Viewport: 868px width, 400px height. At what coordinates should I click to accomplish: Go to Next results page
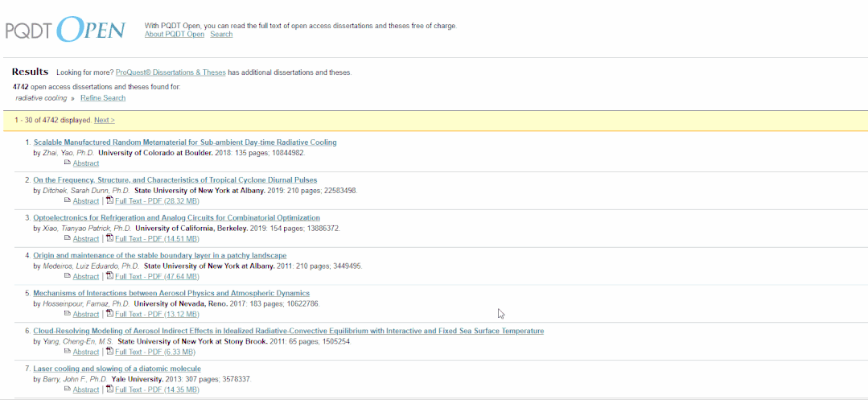(x=104, y=120)
